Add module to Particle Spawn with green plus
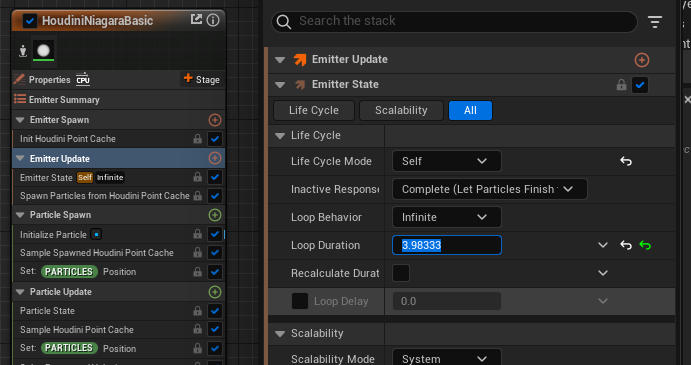The image size is (691, 365). click(x=215, y=215)
